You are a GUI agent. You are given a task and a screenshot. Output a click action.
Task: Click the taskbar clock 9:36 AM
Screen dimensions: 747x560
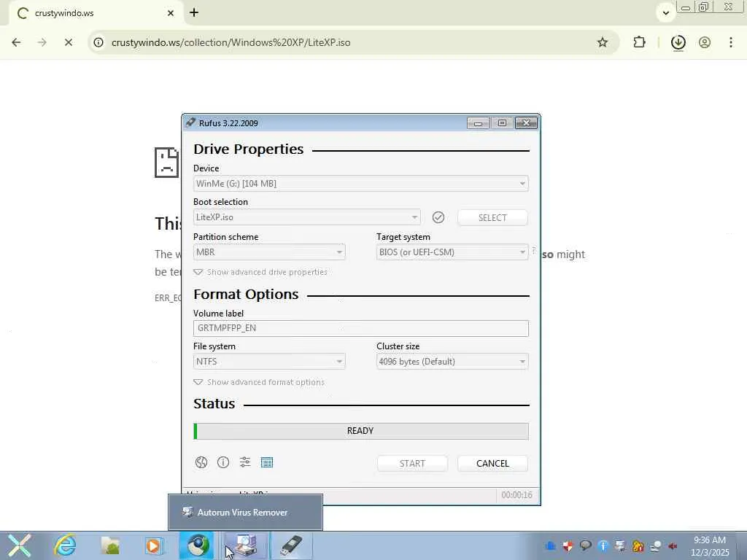(709, 540)
